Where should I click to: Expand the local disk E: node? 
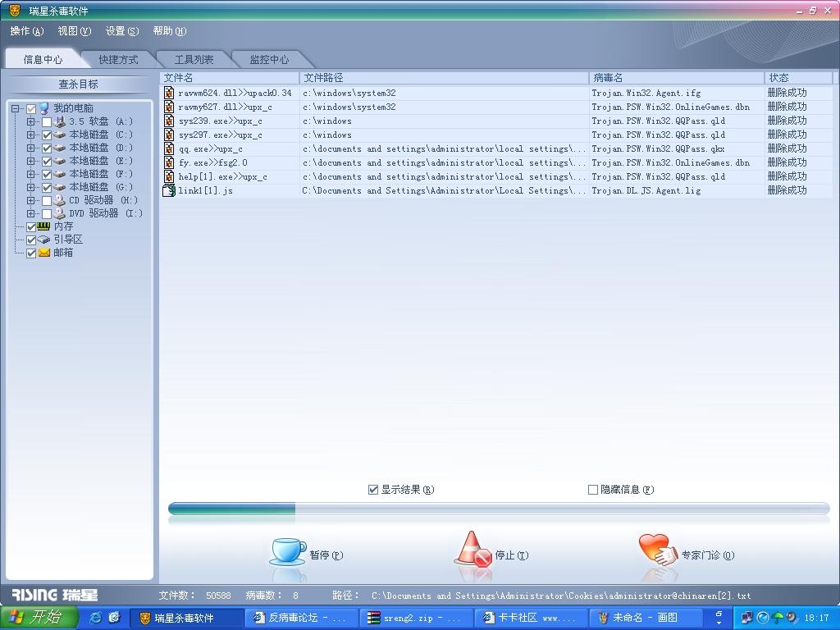(30, 162)
